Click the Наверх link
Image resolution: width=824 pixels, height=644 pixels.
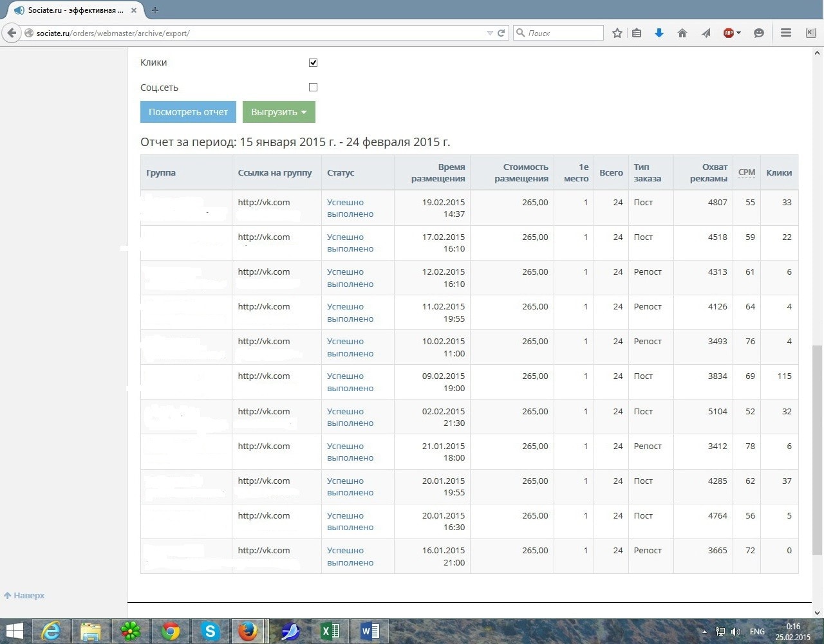tap(24, 595)
